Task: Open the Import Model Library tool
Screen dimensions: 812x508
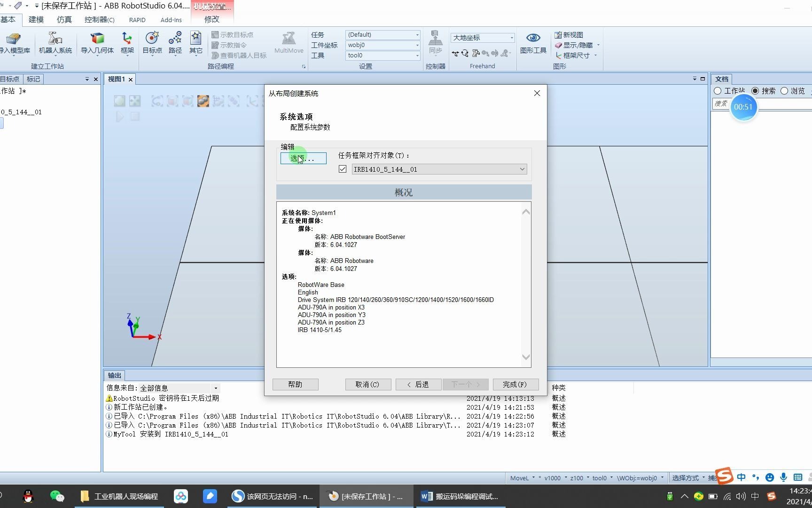Action: [x=14, y=43]
